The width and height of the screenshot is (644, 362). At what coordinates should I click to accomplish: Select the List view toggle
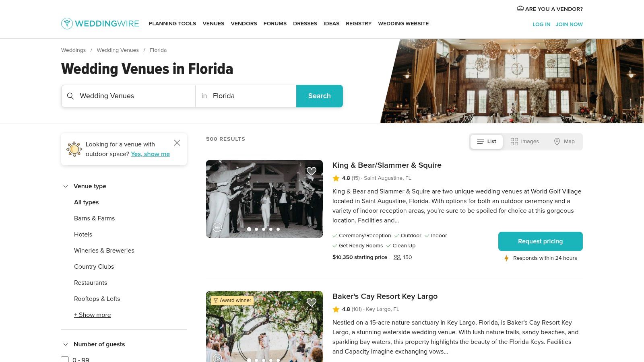point(487,142)
